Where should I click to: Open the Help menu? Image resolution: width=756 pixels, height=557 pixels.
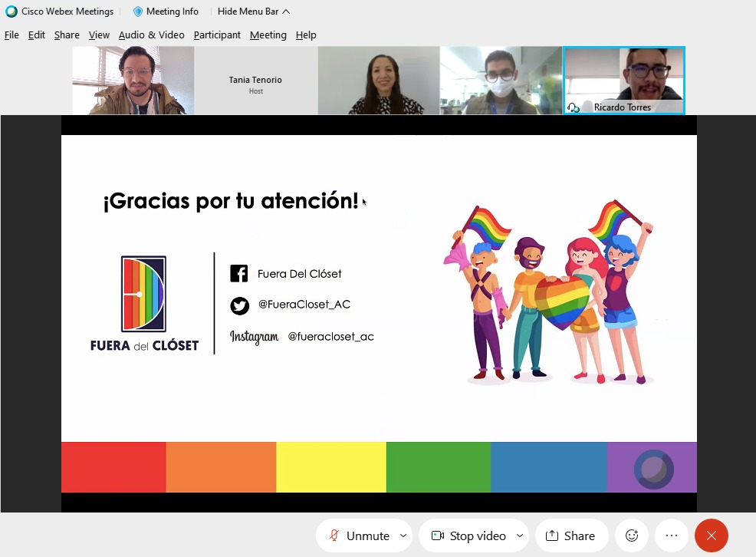(306, 35)
